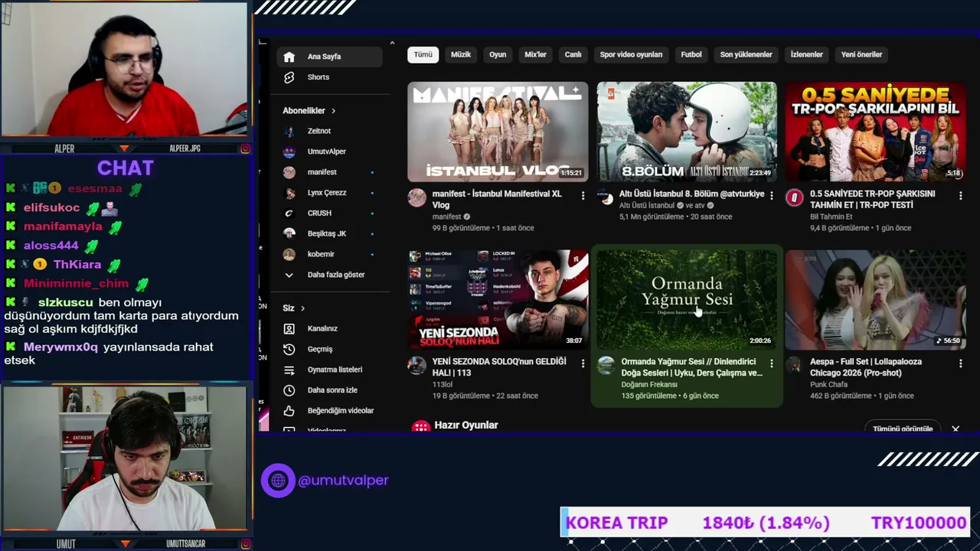The image size is (980, 551).
Task: Open Oynatma listeleri playlists icon
Action: coord(289,370)
